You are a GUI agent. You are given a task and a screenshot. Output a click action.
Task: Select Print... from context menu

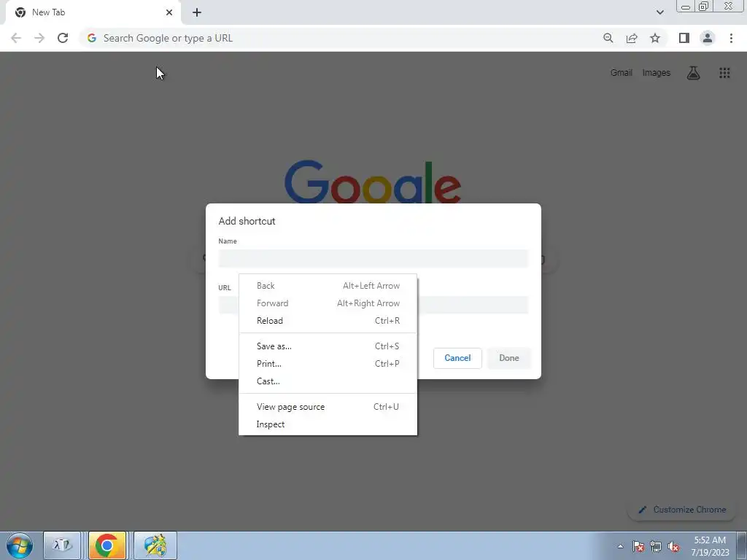coord(328,364)
